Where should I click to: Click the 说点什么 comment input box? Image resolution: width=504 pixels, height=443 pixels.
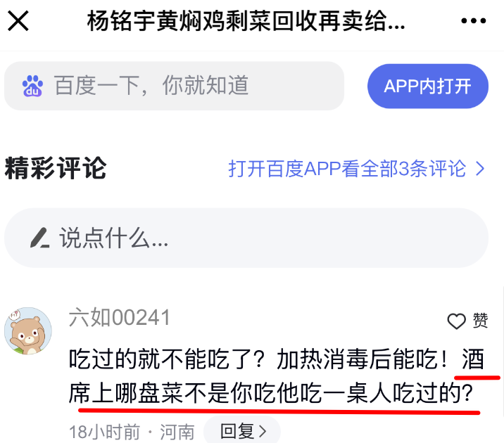246,238
